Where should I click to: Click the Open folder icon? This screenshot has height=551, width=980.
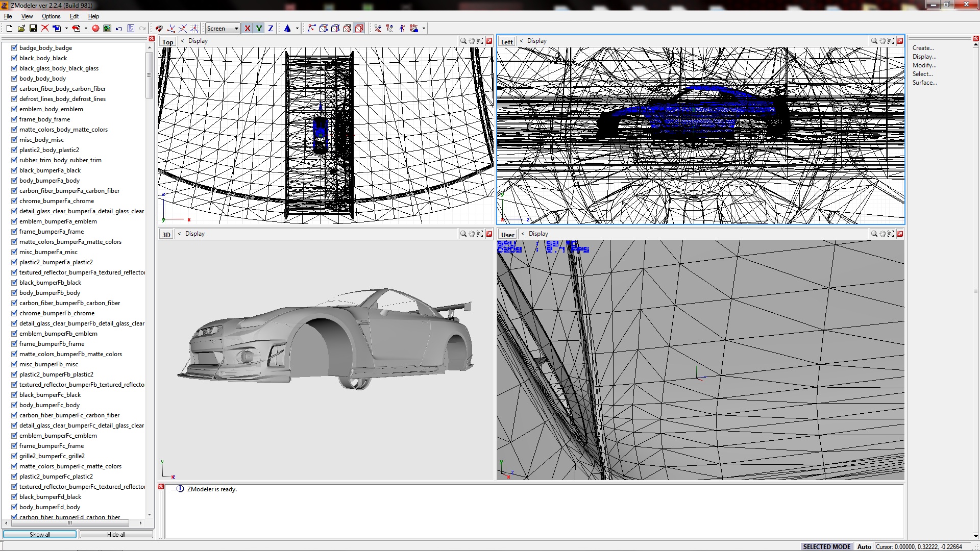(21, 29)
